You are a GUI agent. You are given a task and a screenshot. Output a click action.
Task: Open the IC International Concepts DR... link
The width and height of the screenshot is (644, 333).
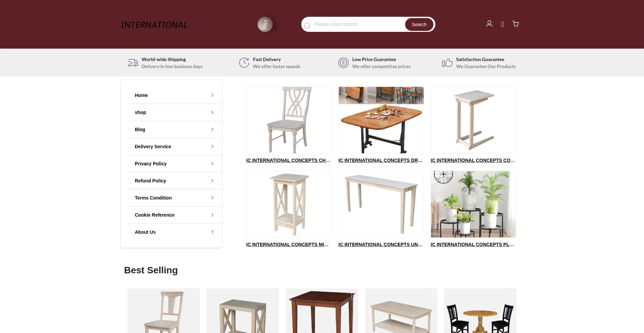pyautogui.click(x=380, y=160)
